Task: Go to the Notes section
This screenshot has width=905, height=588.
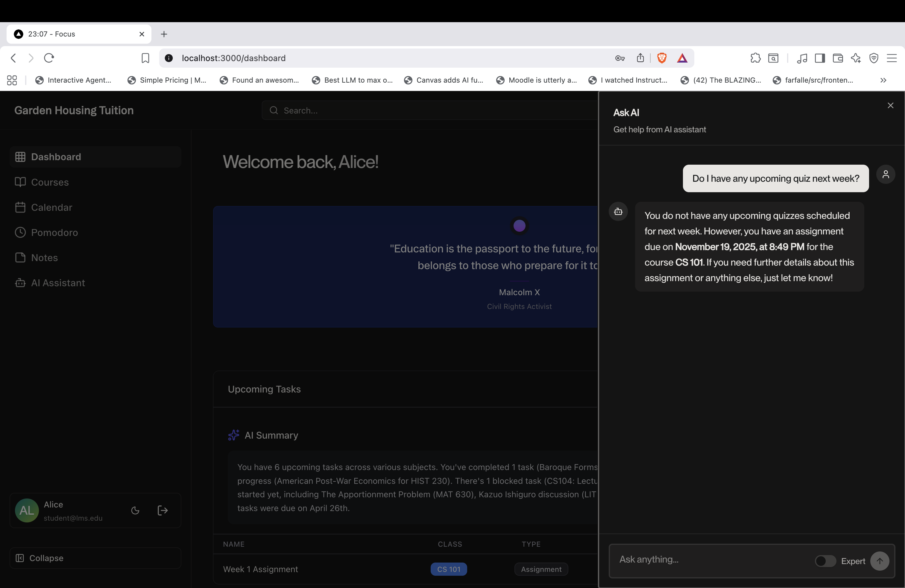Action: click(x=44, y=257)
